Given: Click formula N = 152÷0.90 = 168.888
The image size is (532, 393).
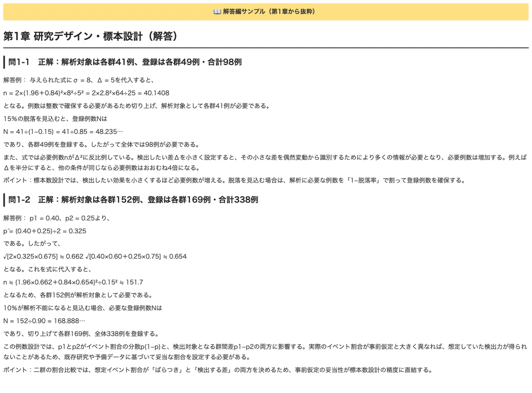Looking at the screenshot, I should (x=44, y=321).
